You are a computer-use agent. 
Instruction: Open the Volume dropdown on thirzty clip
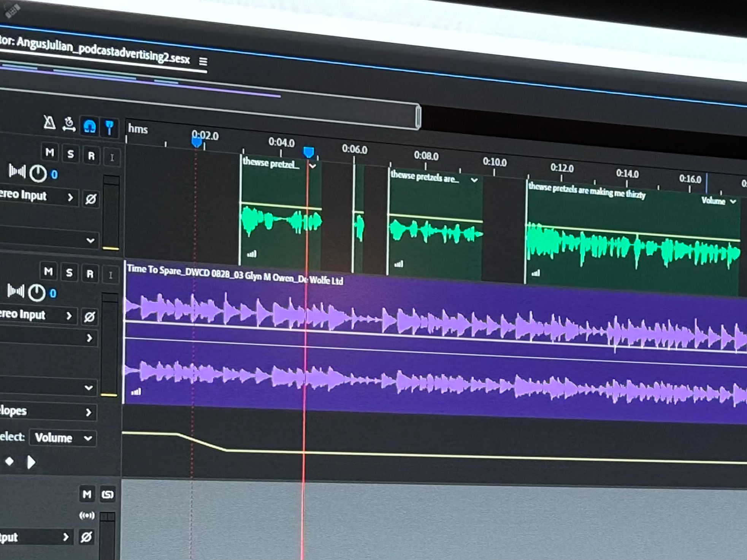719,201
